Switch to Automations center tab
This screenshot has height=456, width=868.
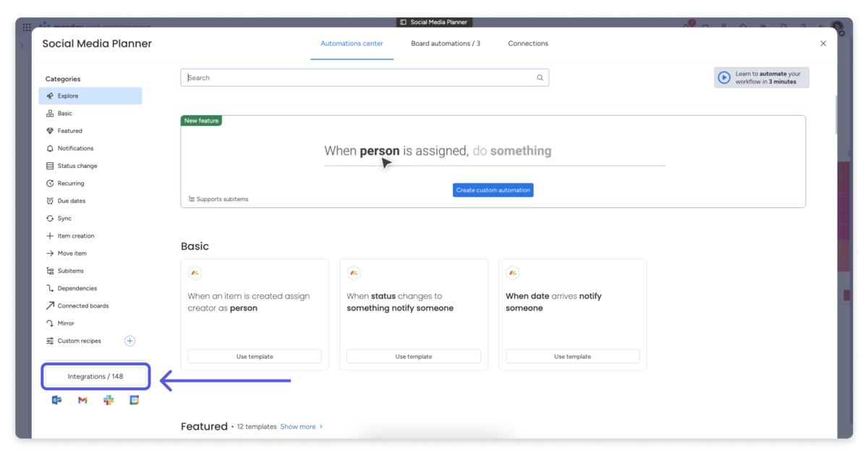tap(352, 43)
